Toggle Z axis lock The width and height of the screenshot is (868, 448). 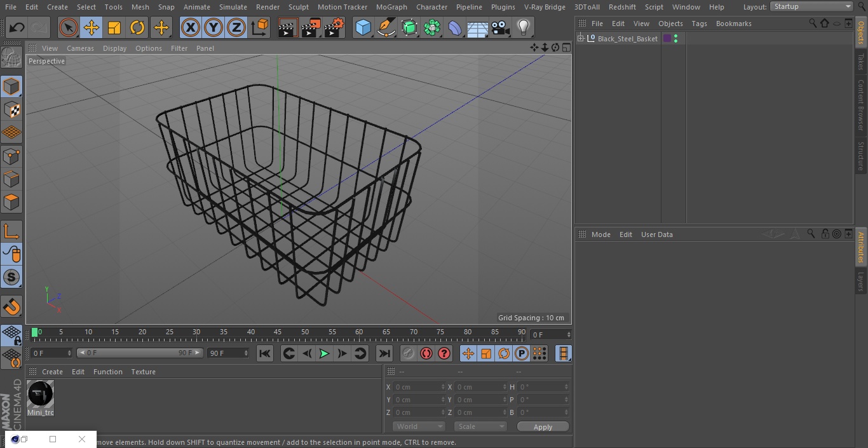tap(236, 27)
